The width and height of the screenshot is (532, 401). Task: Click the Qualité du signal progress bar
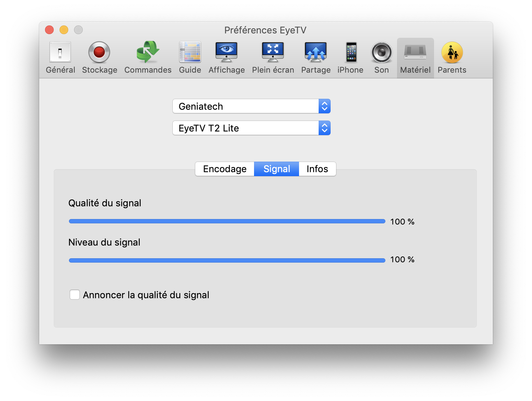[x=227, y=221]
